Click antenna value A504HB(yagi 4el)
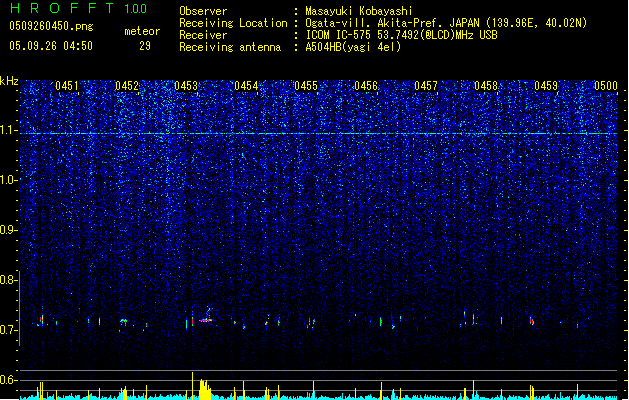 (x=353, y=47)
